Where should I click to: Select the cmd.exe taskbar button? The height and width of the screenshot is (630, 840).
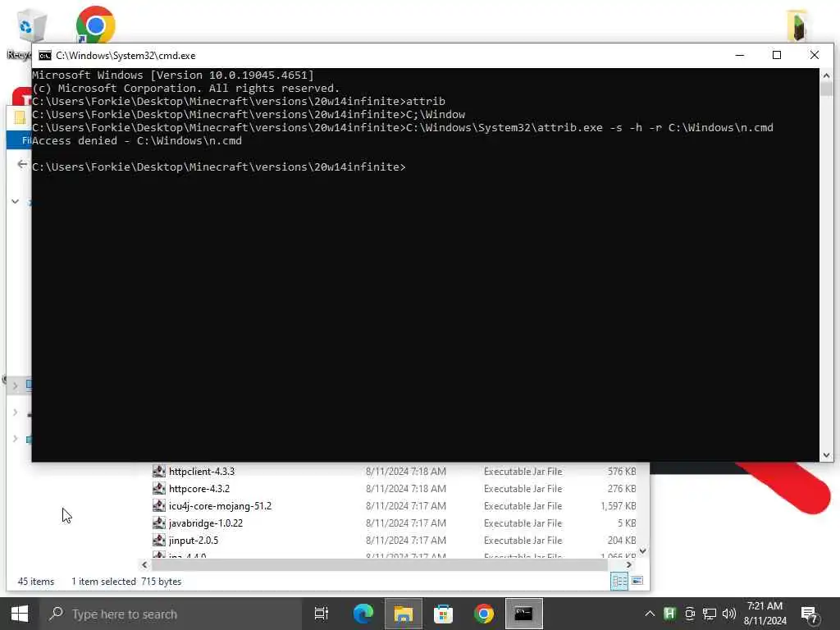[523, 614]
